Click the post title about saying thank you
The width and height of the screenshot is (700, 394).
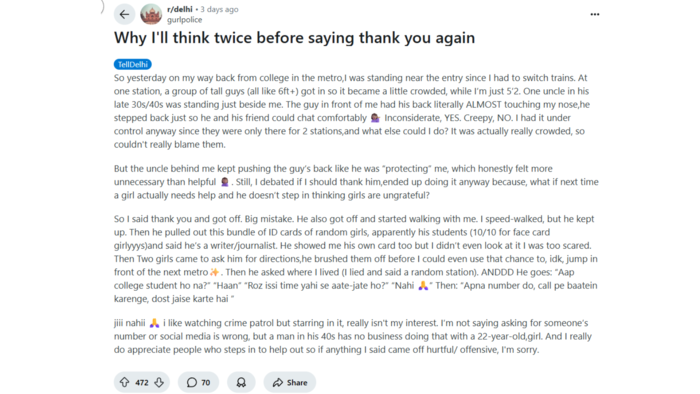coord(294,38)
